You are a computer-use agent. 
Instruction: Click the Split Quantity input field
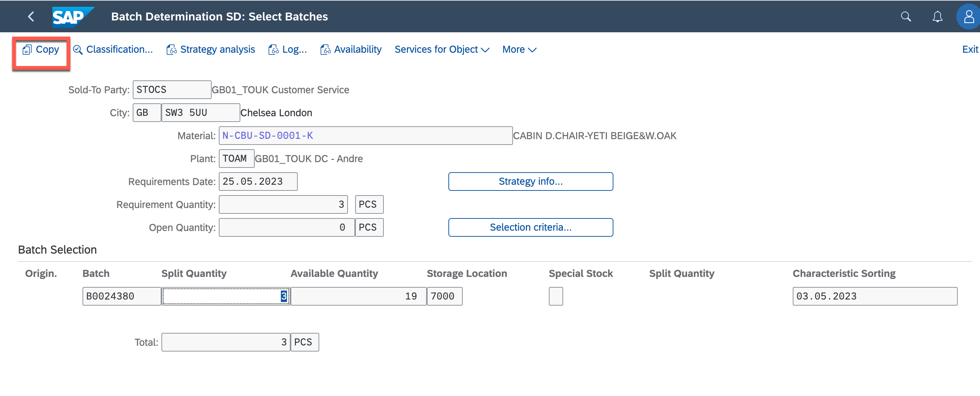coord(225,296)
